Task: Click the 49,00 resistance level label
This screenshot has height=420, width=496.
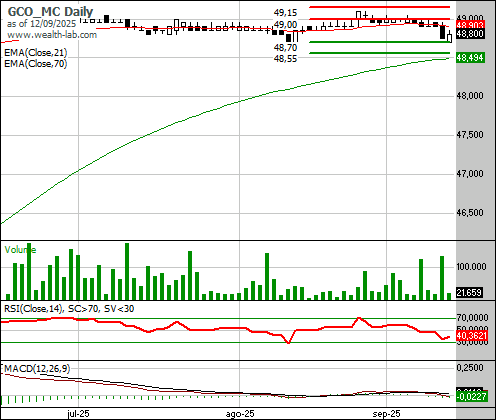Action: (285, 25)
